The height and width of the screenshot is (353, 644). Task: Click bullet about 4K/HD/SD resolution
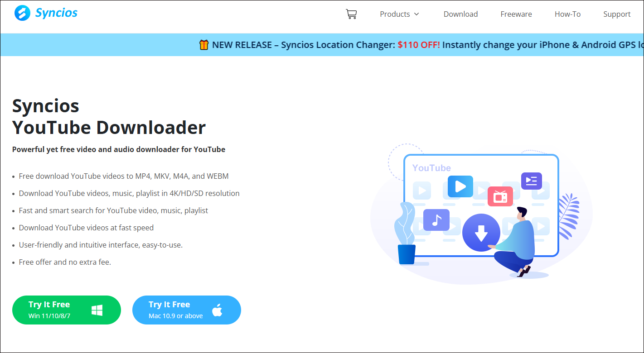click(129, 193)
